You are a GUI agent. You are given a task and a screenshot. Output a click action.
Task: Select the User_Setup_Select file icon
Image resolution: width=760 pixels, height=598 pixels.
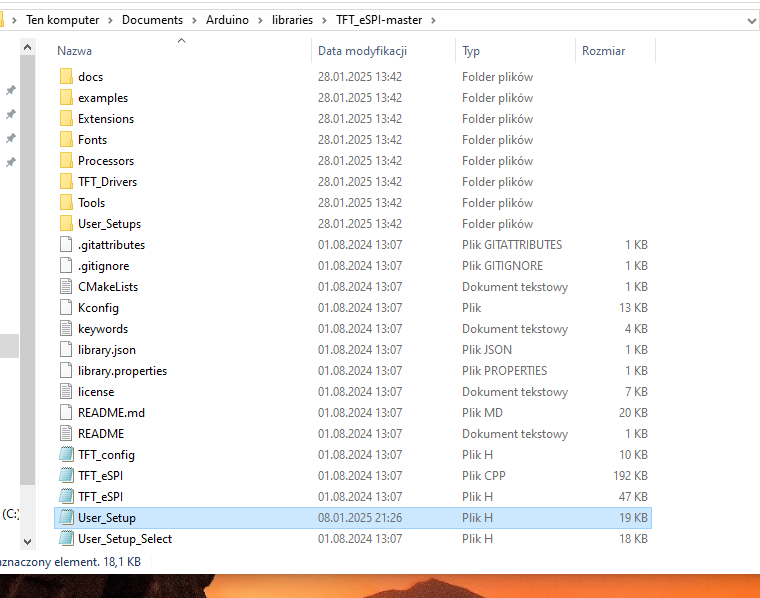click(x=66, y=538)
